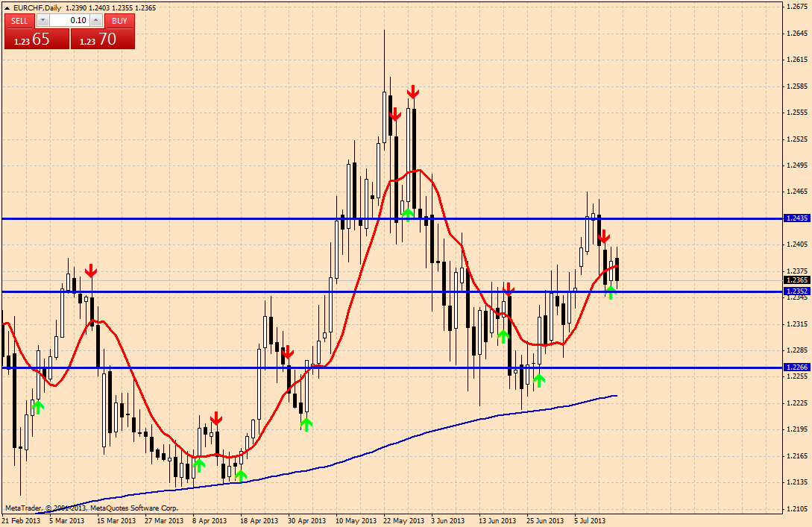Image resolution: width=812 pixels, height=527 pixels.
Task: Click the 1.2225 price scale value
Action: 797,403
